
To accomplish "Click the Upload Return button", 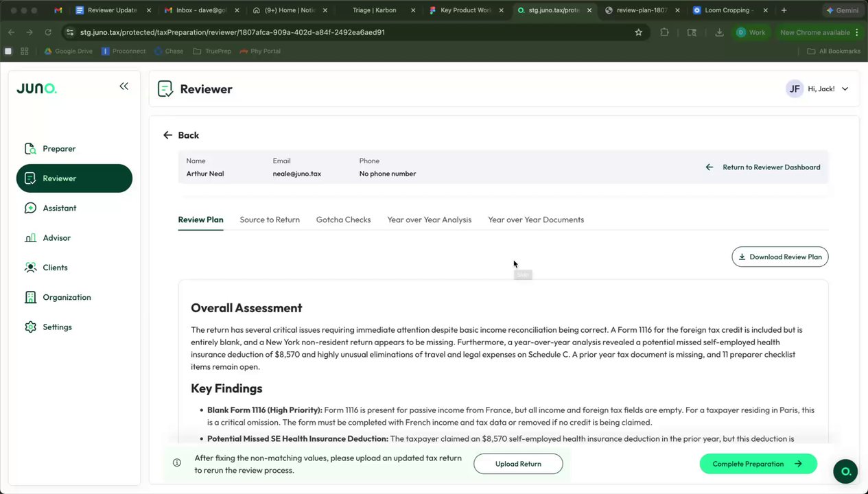I will pyautogui.click(x=518, y=464).
